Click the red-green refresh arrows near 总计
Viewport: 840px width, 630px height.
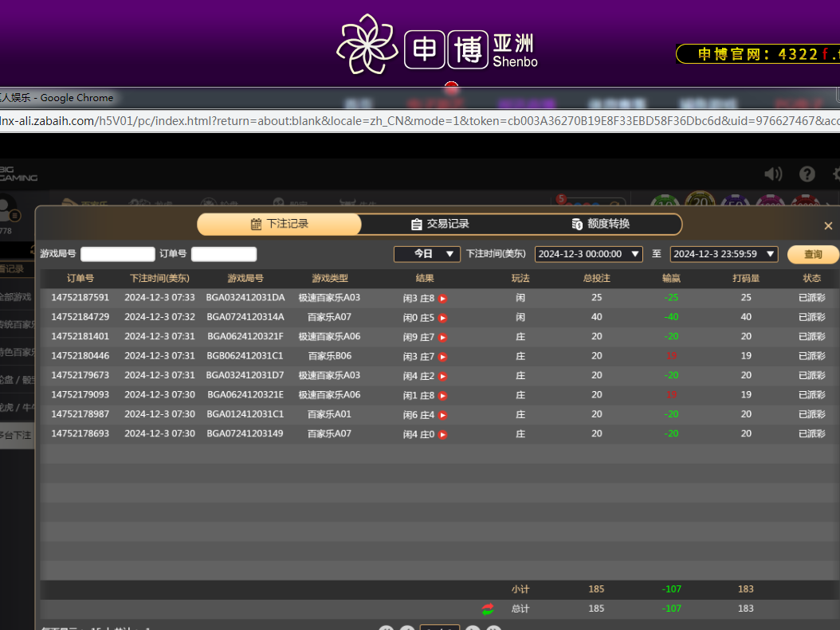point(488,609)
